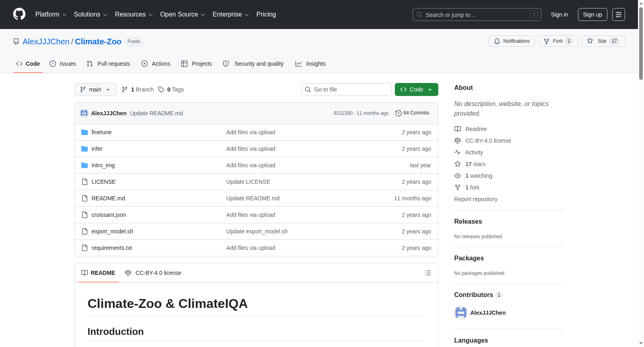Click the fork icon beside 1 fork
The image size is (644, 347).
(458, 187)
